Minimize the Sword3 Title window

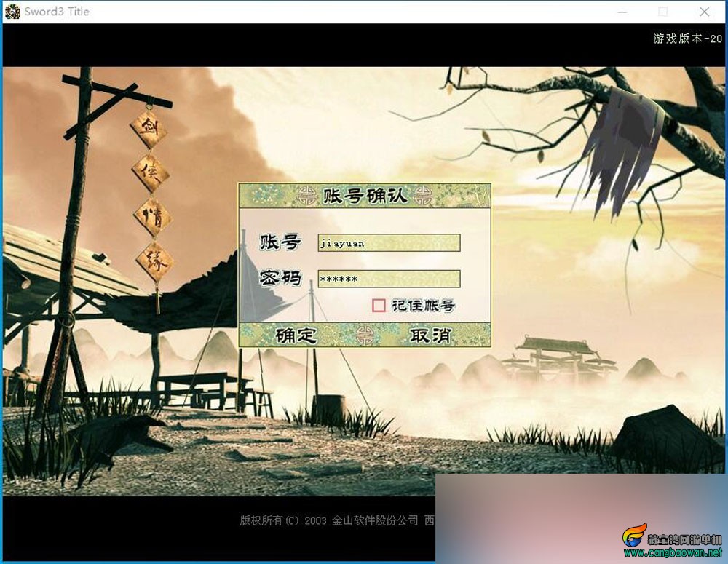click(622, 12)
